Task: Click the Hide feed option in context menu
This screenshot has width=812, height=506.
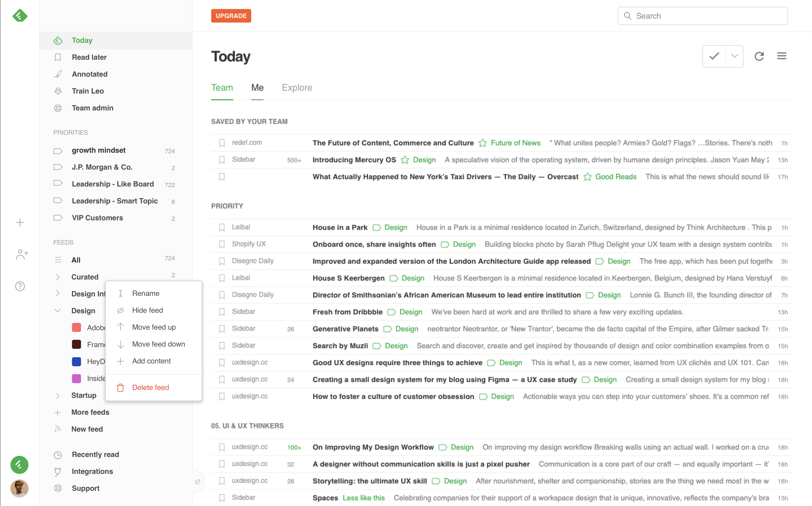Action: click(x=147, y=310)
